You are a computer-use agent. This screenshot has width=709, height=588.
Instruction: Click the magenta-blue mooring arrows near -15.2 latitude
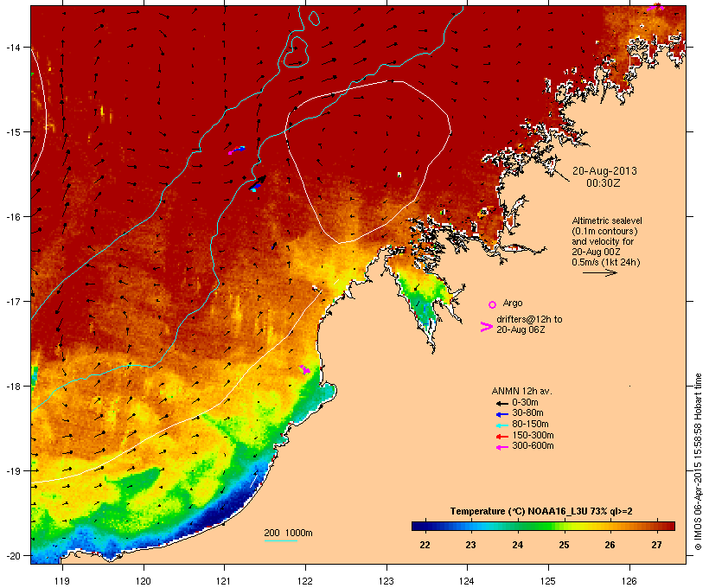(x=237, y=150)
